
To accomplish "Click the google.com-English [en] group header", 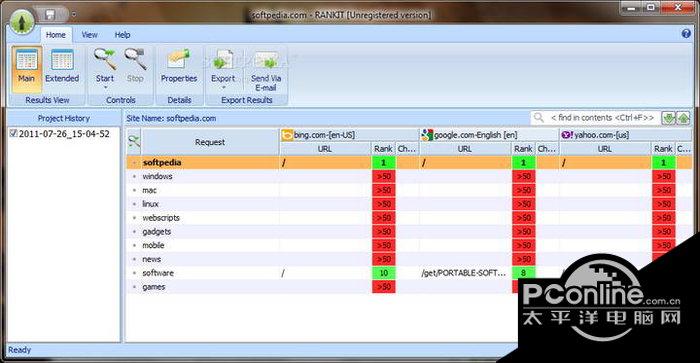I will 489,135.
